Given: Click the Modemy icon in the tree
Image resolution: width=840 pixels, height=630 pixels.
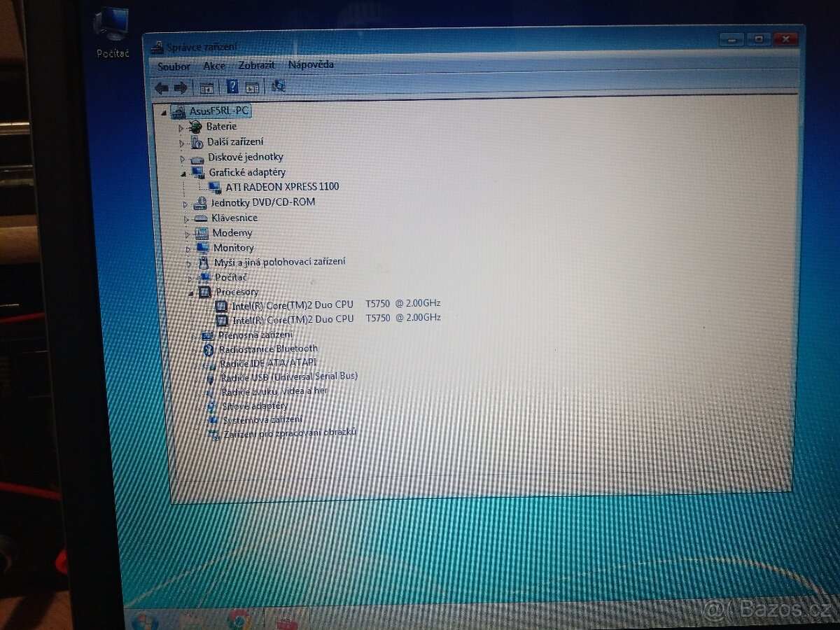Looking at the screenshot, I should click(x=202, y=233).
